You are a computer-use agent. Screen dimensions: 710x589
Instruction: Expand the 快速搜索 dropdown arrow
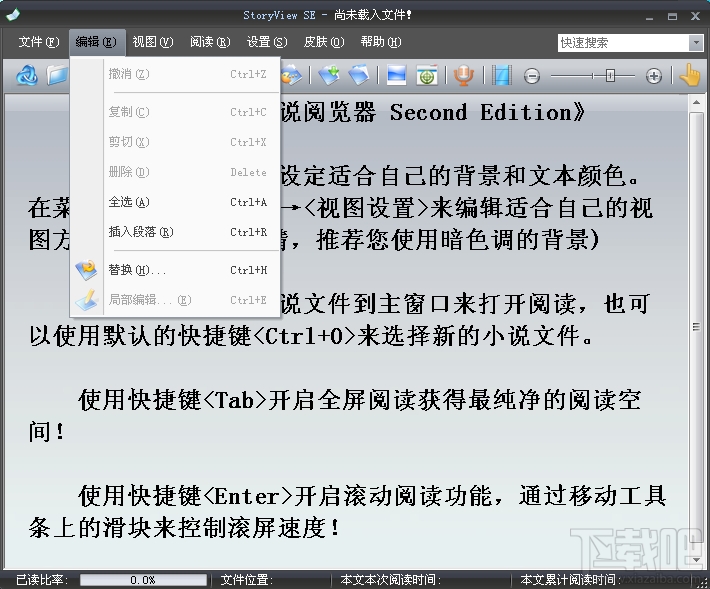696,43
